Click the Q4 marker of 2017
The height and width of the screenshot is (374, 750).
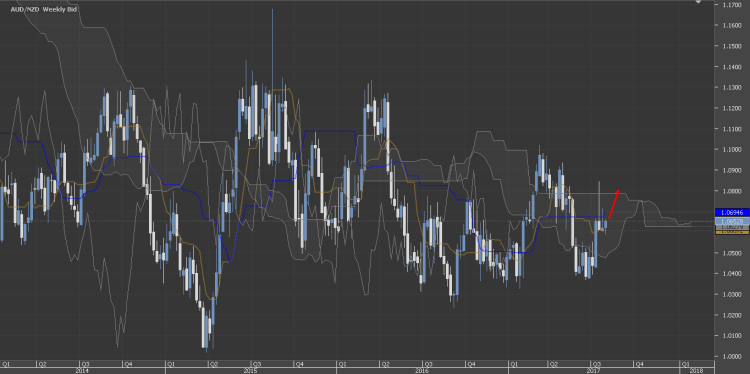pos(639,364)
